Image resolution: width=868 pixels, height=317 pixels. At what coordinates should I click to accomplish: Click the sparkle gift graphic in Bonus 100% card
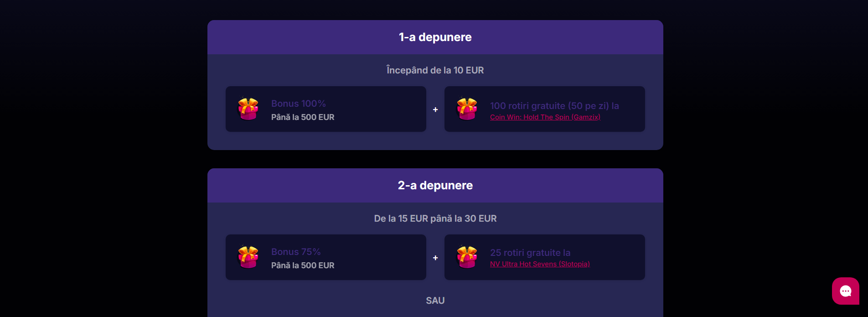(x=248, y=109)
